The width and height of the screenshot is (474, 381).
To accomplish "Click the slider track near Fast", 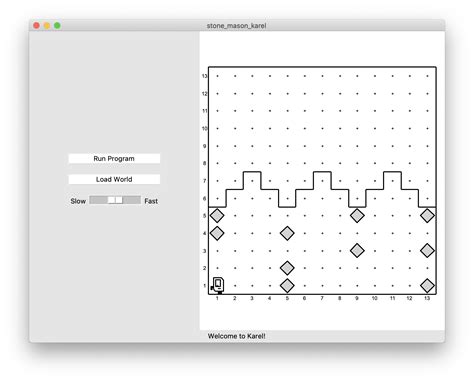I will coord(133,200).
